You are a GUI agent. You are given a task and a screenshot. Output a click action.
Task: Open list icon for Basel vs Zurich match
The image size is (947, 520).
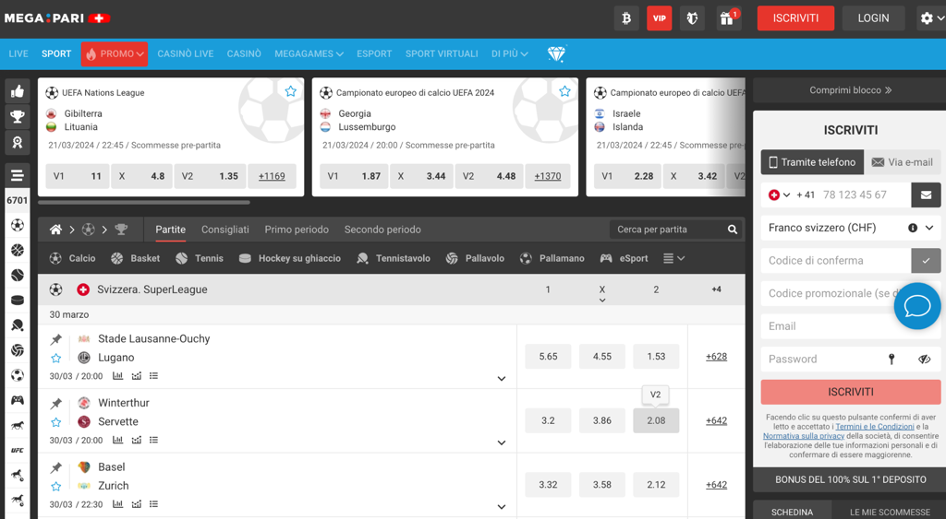point(154,504)
